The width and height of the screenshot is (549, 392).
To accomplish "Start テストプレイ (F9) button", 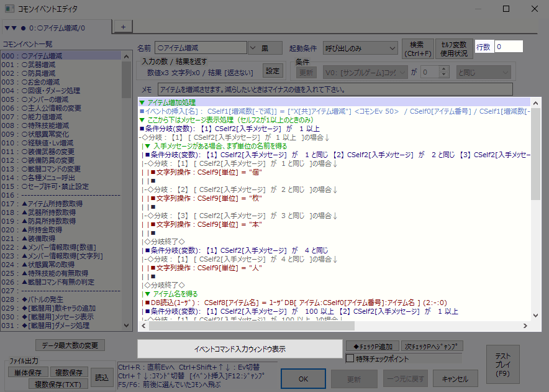I will [x=503, y=365].
